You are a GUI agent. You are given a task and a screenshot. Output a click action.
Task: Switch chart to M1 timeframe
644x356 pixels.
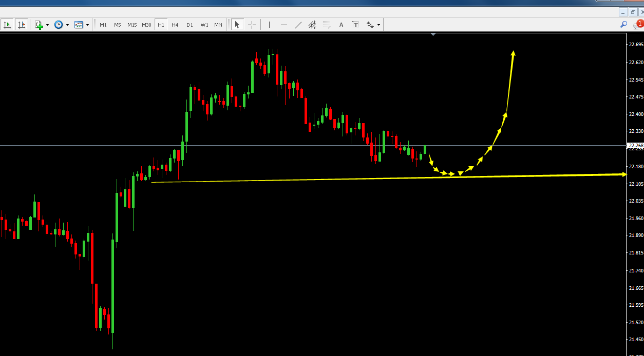(103, 25)
